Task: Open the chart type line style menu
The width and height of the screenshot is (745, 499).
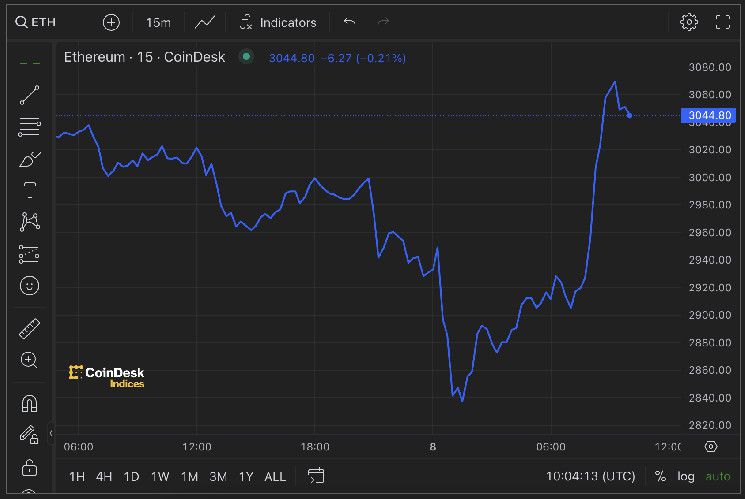Action: 205,22
